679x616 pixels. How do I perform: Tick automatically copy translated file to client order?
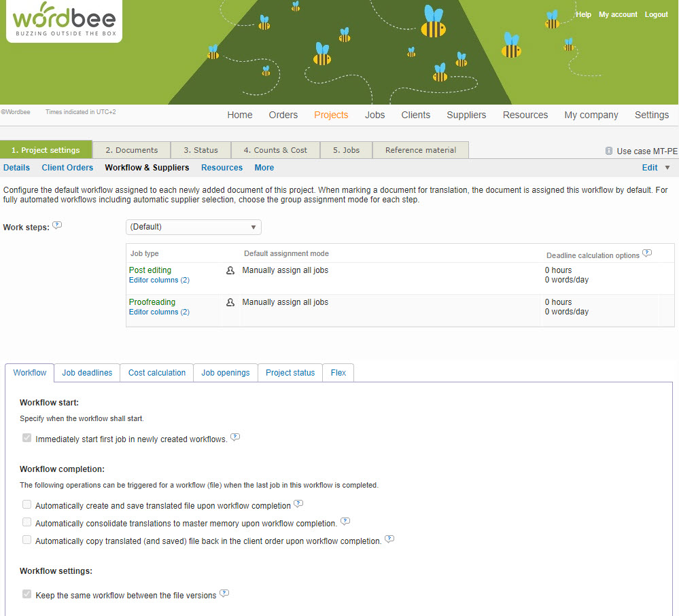(x=27, y=540)
